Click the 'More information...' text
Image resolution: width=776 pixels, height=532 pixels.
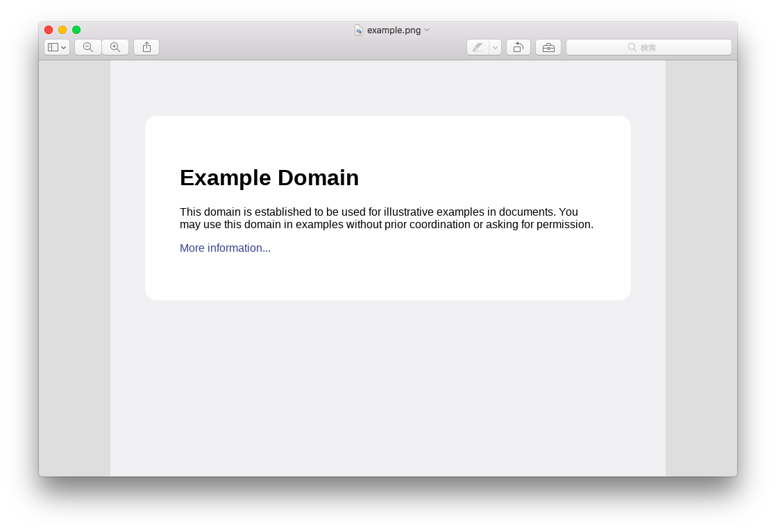click(225, 248)
